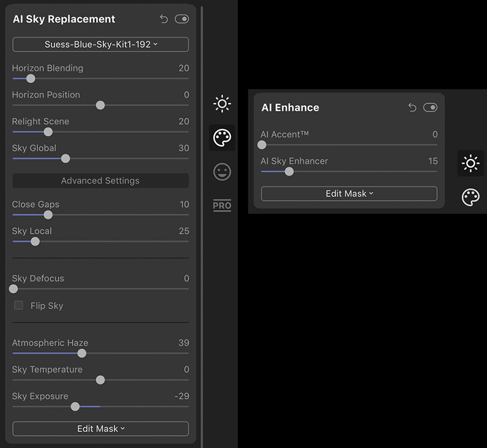The height and width of the screenshot is (448, 487).
Task: Reset the AI Enhance settings
Action: (x=413, y=108)
